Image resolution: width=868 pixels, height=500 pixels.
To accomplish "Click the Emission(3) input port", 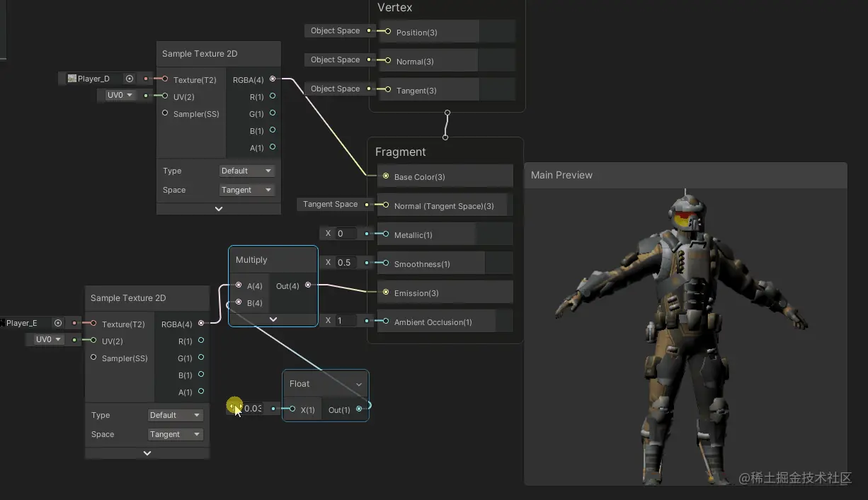I will (385, 292).
